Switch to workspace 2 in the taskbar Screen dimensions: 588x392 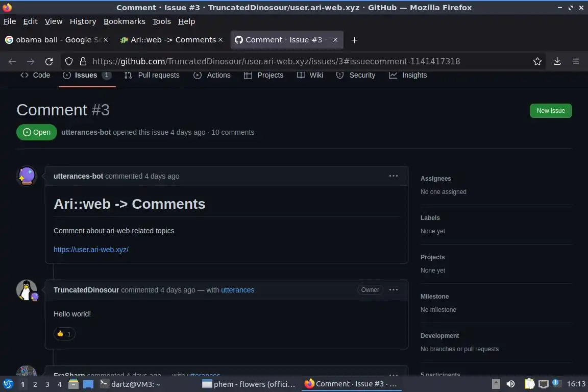click(x=35, y=384)
